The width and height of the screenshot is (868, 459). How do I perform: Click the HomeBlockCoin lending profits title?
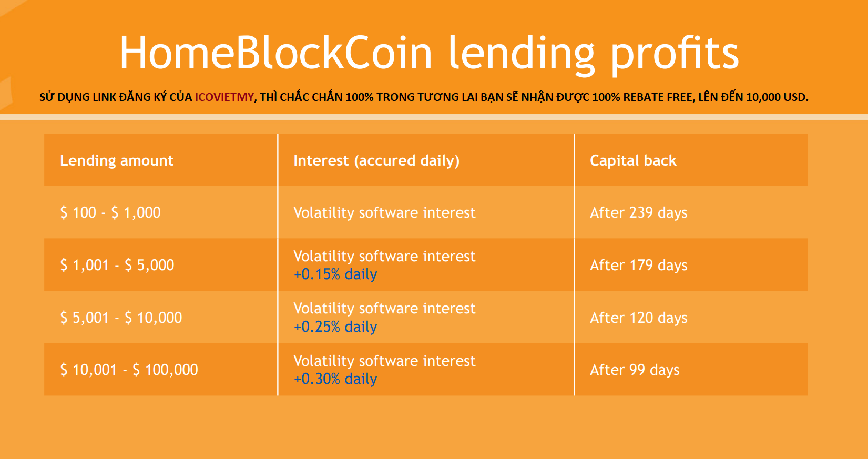tap(428, 53)
